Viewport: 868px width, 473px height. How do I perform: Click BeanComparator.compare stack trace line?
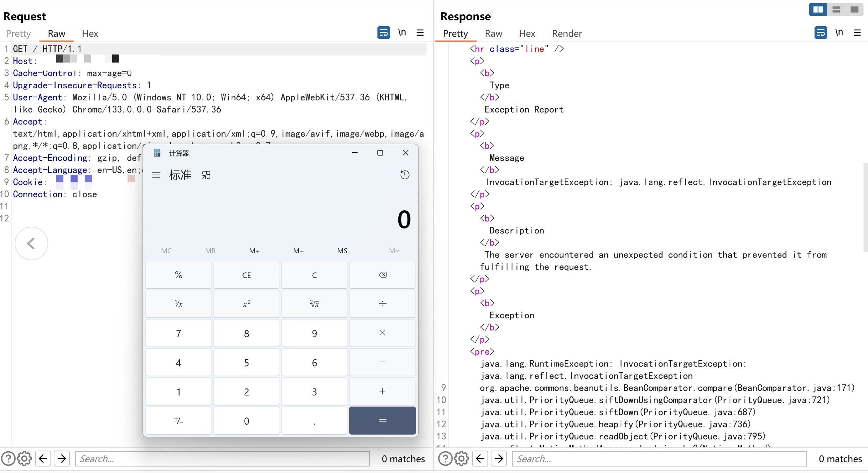[x=667, y=388]
